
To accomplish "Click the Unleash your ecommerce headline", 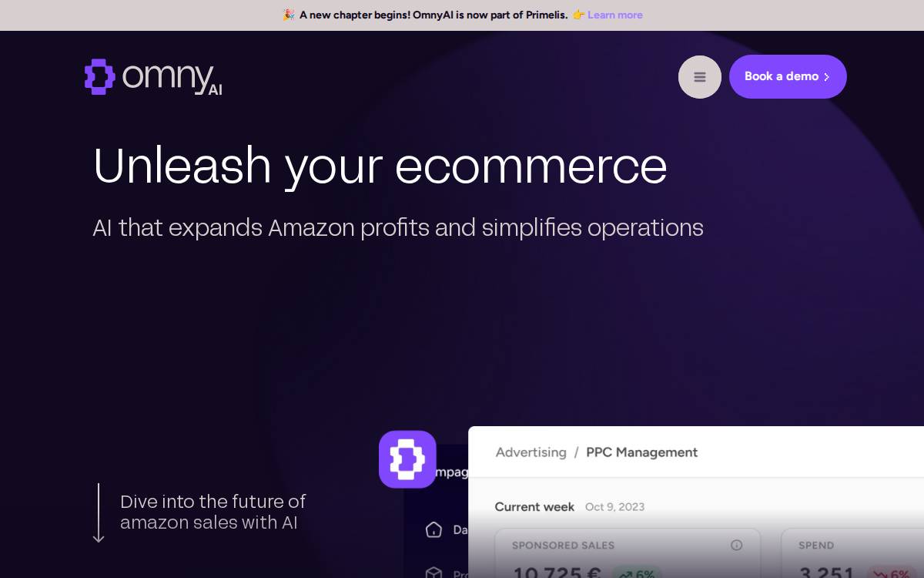I will (x=380, y=166).
